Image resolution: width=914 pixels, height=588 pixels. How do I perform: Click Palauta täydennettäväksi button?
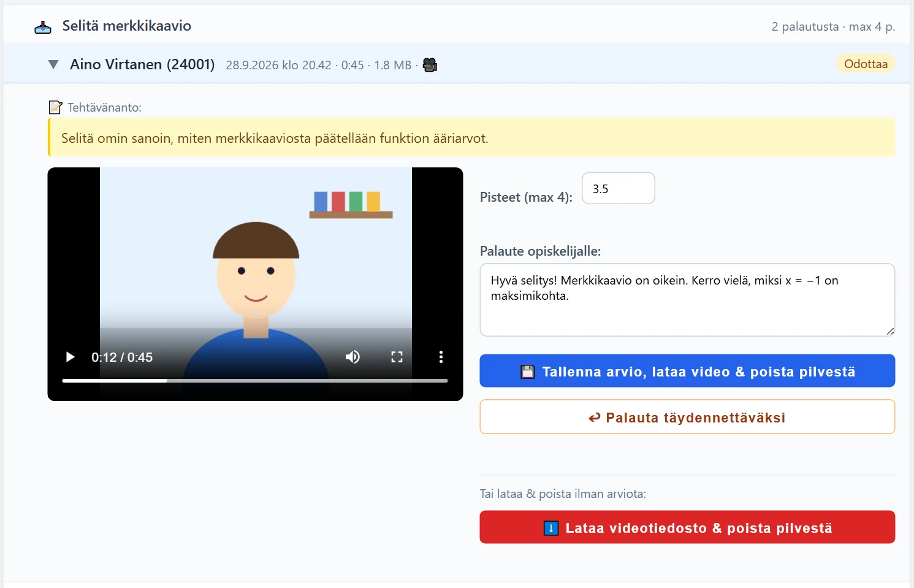[687, 417]
